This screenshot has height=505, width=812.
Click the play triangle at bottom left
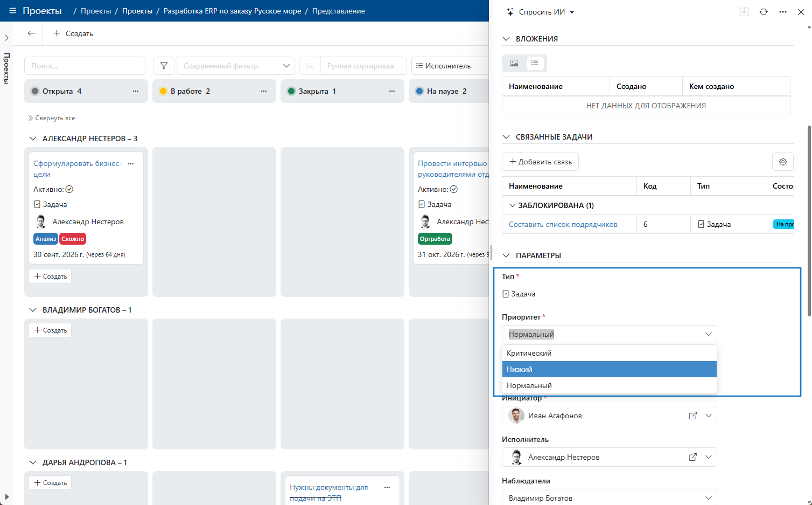(x=6, y=496)
